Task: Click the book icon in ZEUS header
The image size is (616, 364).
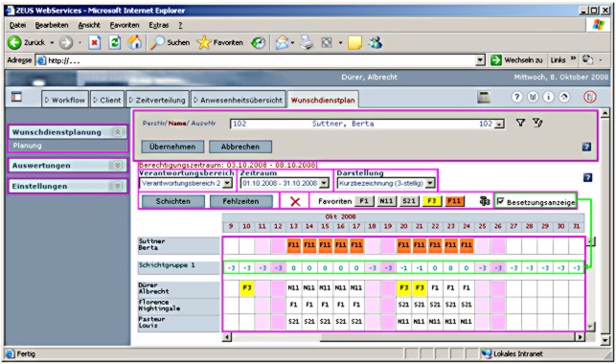Action: (x=533, y=97)
